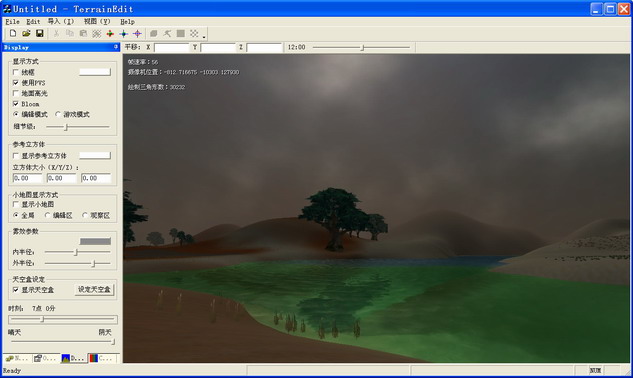Click the Cut scissors toolbar icon
This screenshot has height=378, width=633.
click(56, 34)
